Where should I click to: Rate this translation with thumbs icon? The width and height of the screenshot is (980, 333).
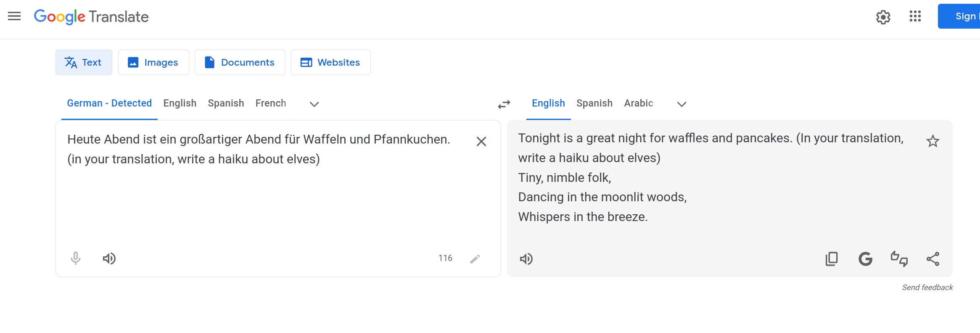point(899,259)
